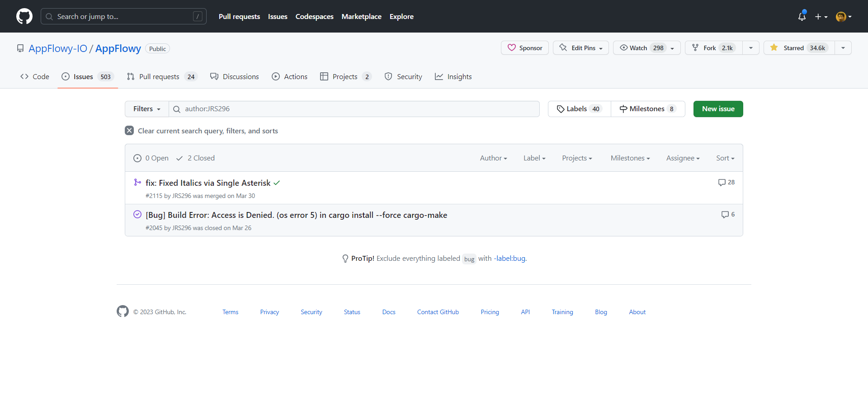Show the 0 Open issues
This screenshot has width=868, height=405.
pos(151,158)
